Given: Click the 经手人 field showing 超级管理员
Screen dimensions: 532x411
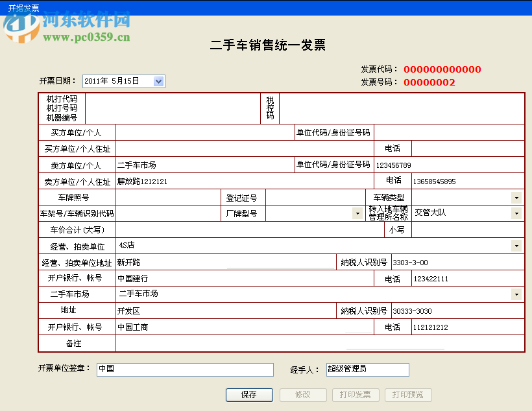Looking at the screenshot, I should coord(367,370).
